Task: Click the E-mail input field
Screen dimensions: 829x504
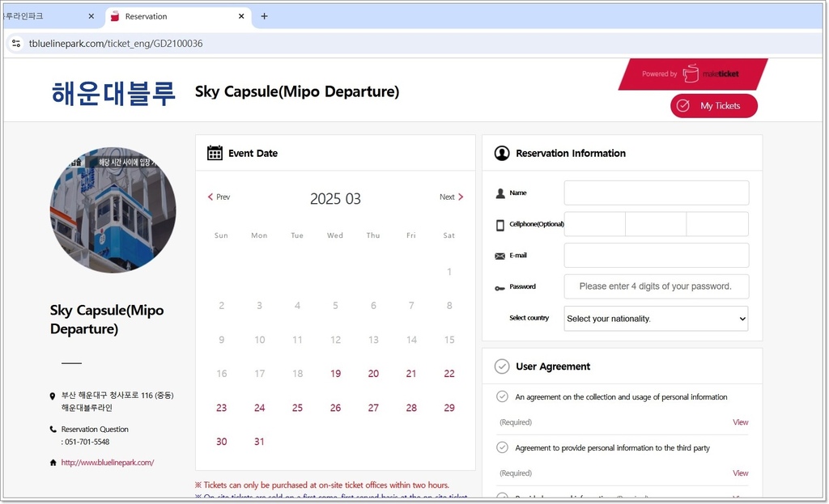Action: tap(656, 255)
